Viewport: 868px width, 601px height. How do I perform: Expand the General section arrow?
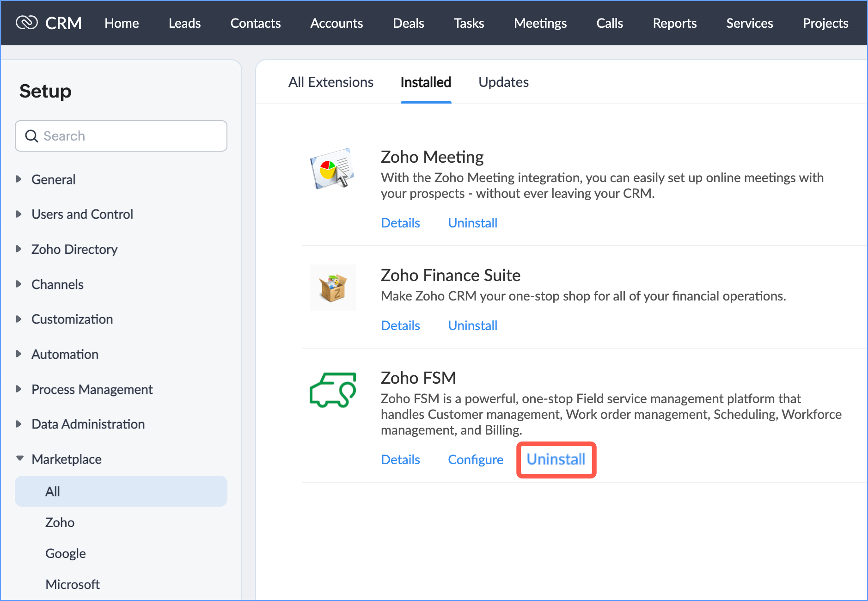click(19, 179)
